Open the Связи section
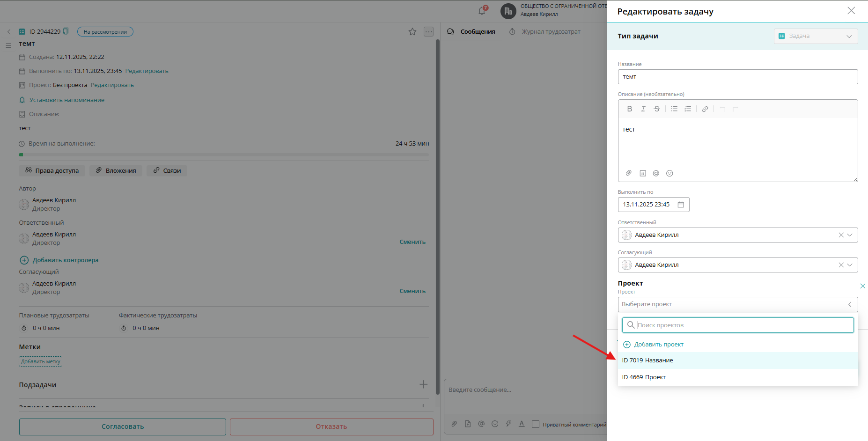Screen dimensions: 868x441 (x=167, y=170)
